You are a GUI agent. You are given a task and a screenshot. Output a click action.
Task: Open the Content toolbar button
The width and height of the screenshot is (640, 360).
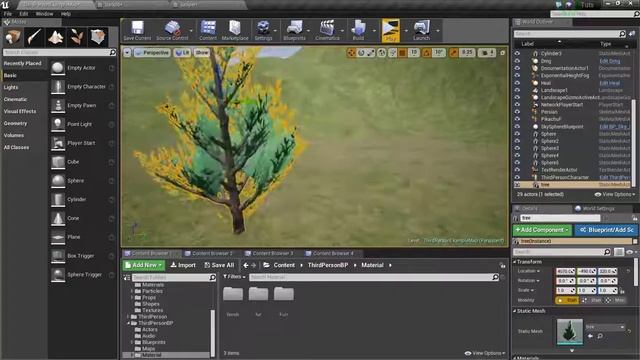coord(208,30)
